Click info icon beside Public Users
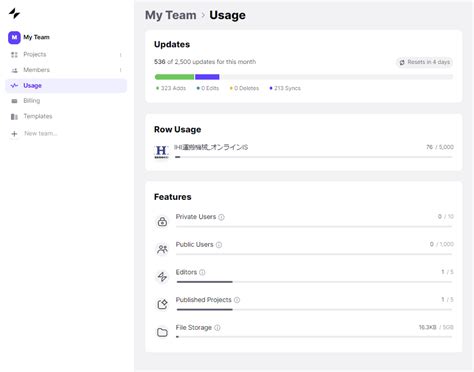The width and height of the screenshot is (474, 372). point(219,245)
